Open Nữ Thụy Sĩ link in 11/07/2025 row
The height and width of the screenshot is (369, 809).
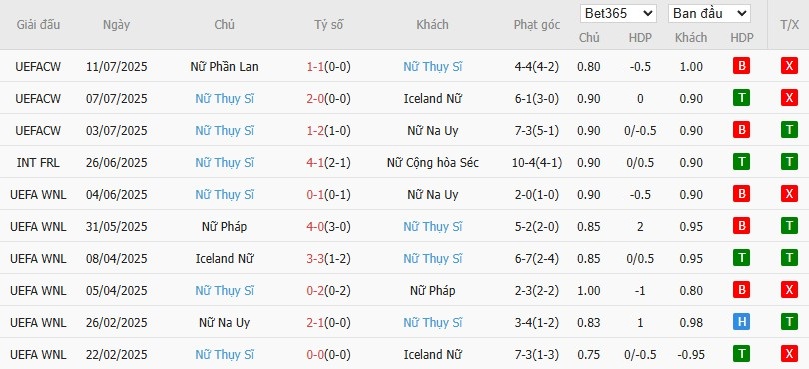tap(432, 67)
